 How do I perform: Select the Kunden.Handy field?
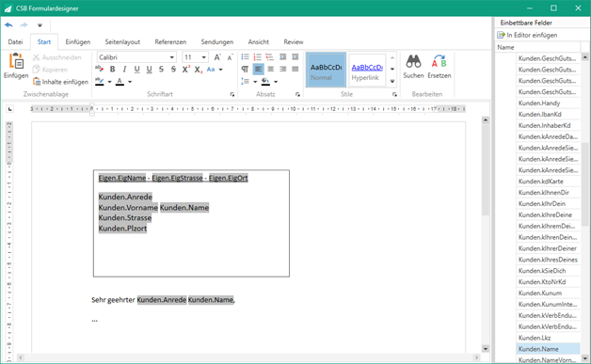coord(548,103)
